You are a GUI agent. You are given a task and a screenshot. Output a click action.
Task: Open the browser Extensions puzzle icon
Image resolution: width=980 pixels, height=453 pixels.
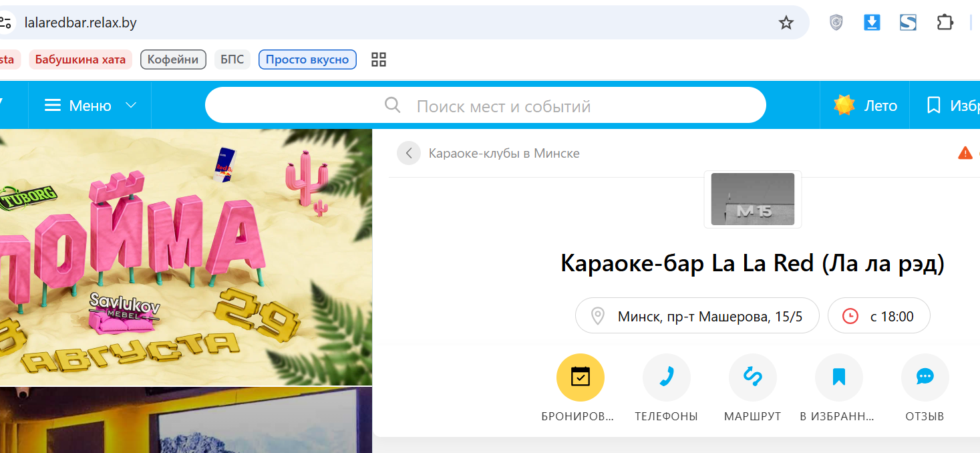(x=945, y=23)
